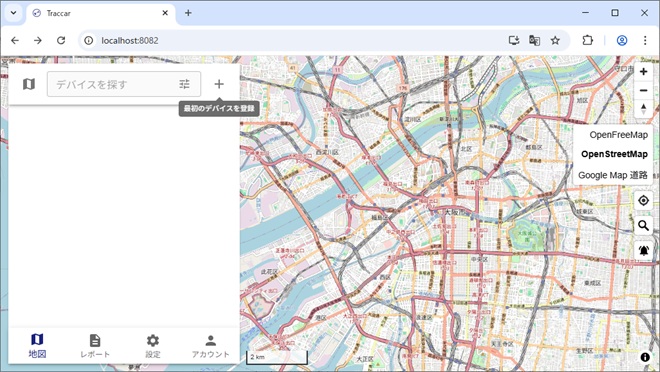Image resolution: width=660 pixels, height=372 pixels.
Task: Translate this page icon
Action: coord(534,40)
